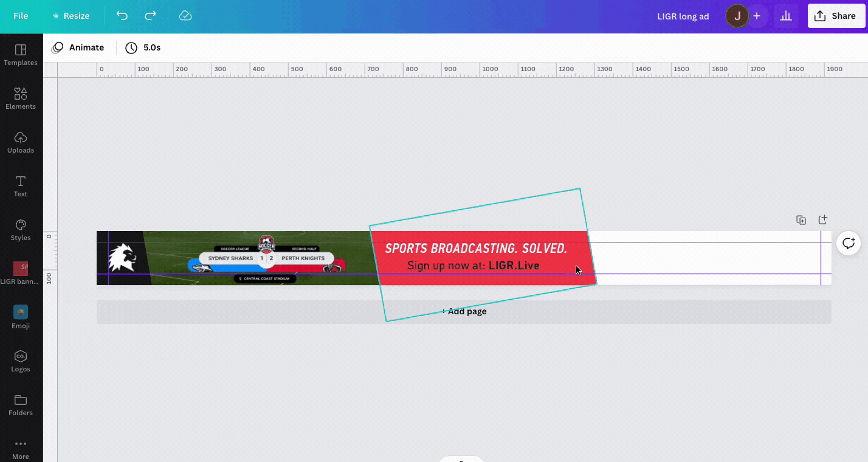The width and height of the screenshot is (868, 462).
Task: Click the Add page button below canvas
Action: pyautogui.click(x=464, y=311)
